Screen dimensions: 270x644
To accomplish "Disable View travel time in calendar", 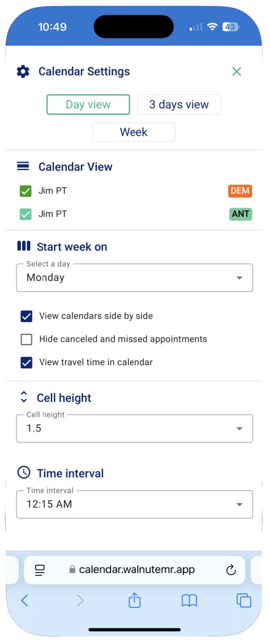I will (x=26, y=362).
